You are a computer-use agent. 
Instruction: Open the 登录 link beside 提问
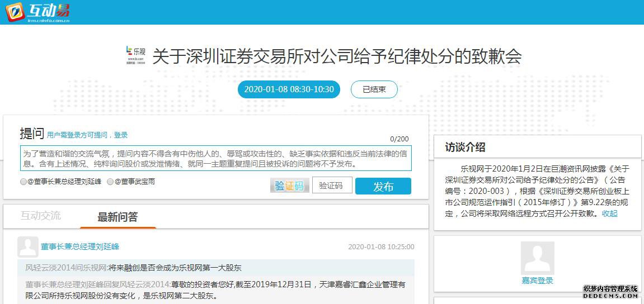pos(121,135)
